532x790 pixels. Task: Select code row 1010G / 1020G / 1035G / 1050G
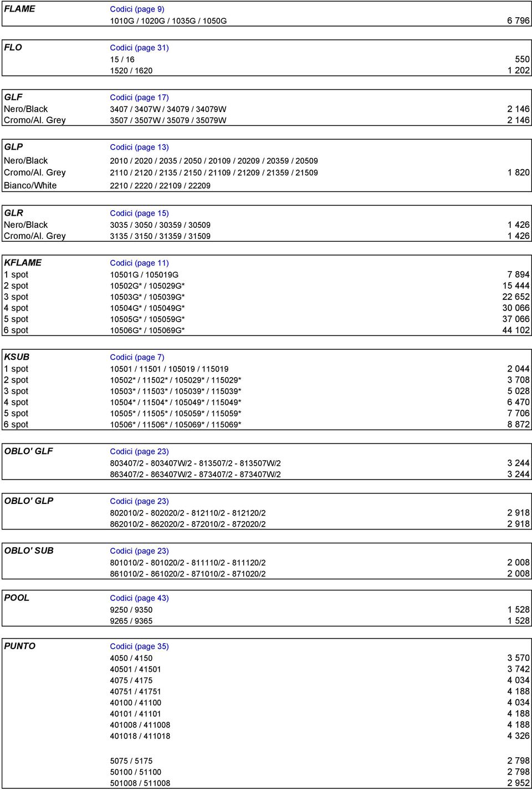pyautogui.click(x=168, y=21)
